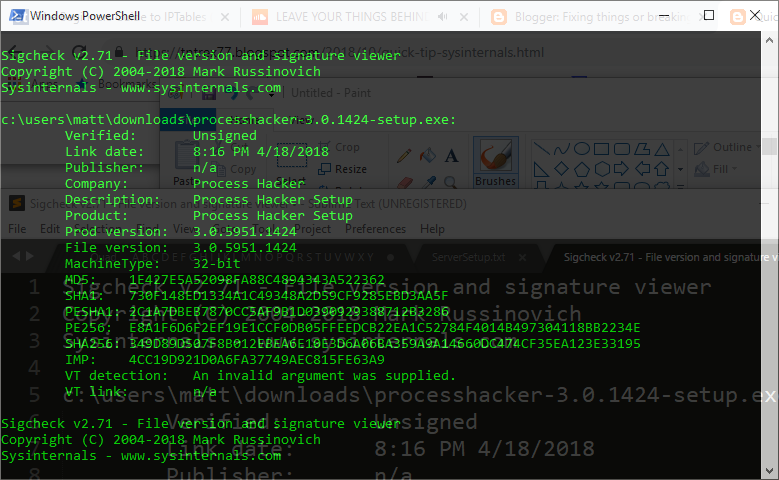Viewport: 779px width, 480px height.
Task: Choose the Polygon shape in Paint
Action: pos(642,149)
